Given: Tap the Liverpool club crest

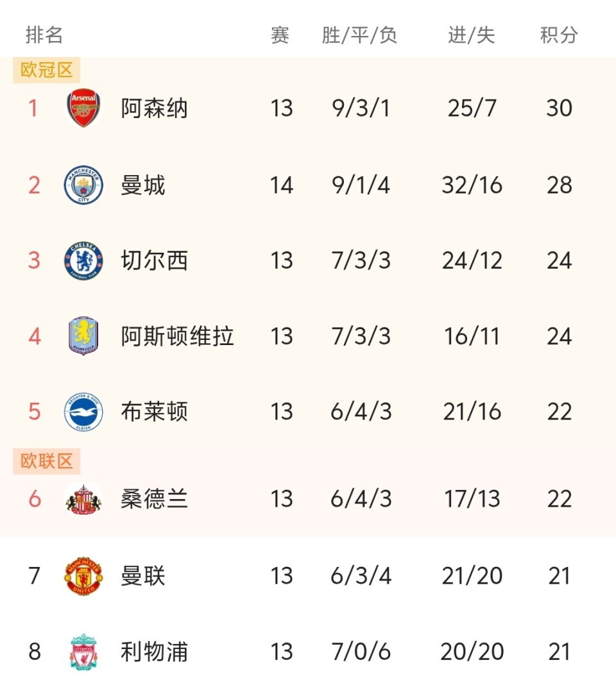Looking at the screenshot, I should tap(83, 652).
